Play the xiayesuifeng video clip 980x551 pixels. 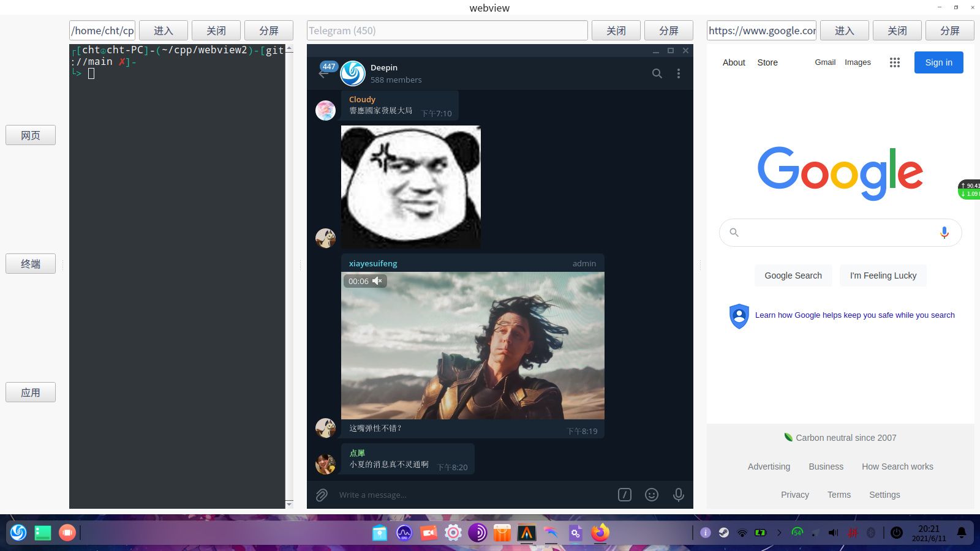click(x=473, y=346)
